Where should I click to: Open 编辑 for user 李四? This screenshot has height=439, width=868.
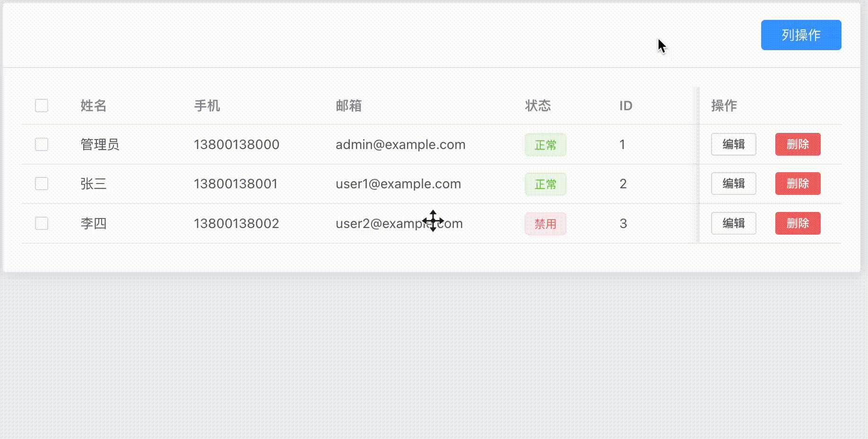733,223
